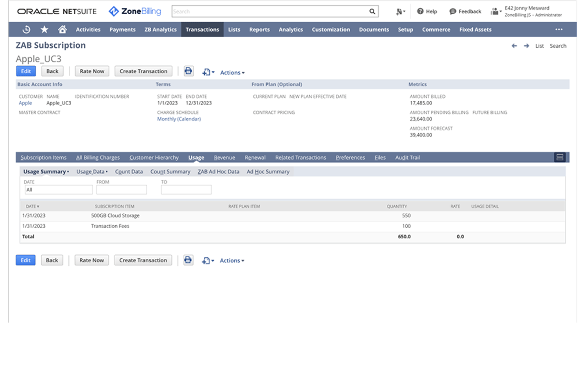
Task: Open the create new record icon beside search
Action: coord(400,12)
